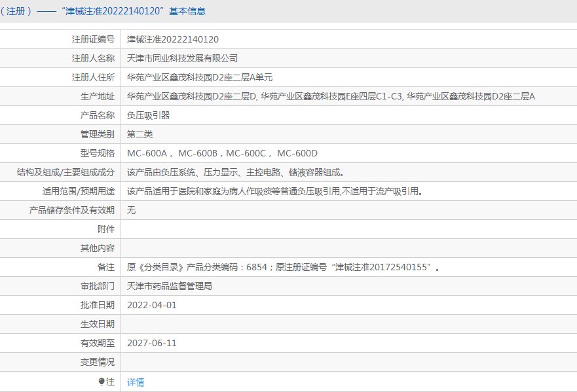Click registrant name 天津市同业科技发展有限公司
Viewport: 577px width, 392px height.
[x=182, y=58]
